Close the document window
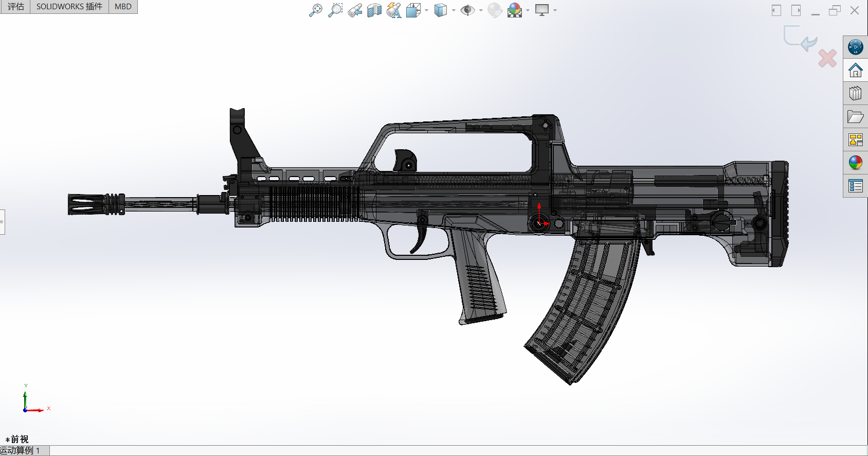868x456 pixels. pos(855,10)
